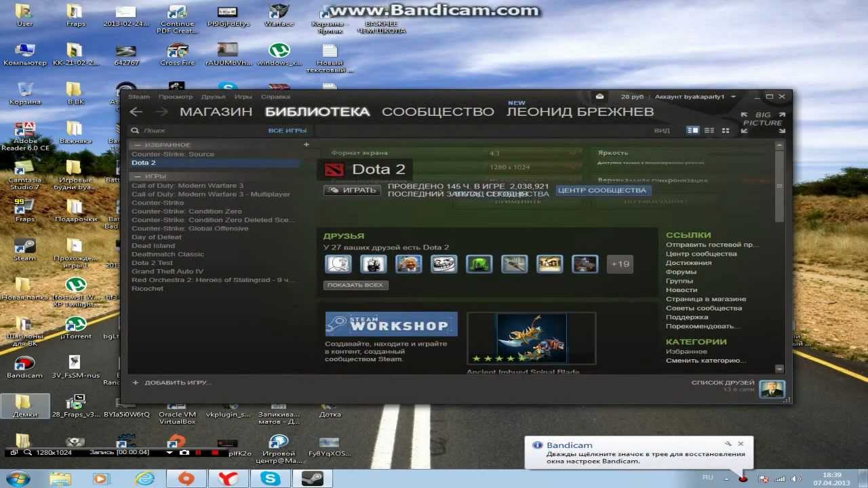The height and width of the screenshot is (488, 868).
Task: Switch to the МАГАЗИН tab
Action: click(216, 112)
